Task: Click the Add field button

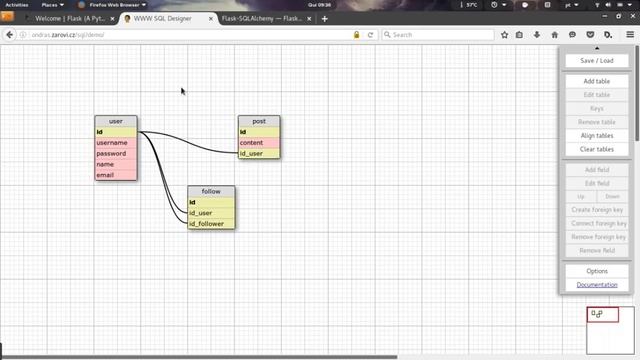Action: click(x=597, y=170)
